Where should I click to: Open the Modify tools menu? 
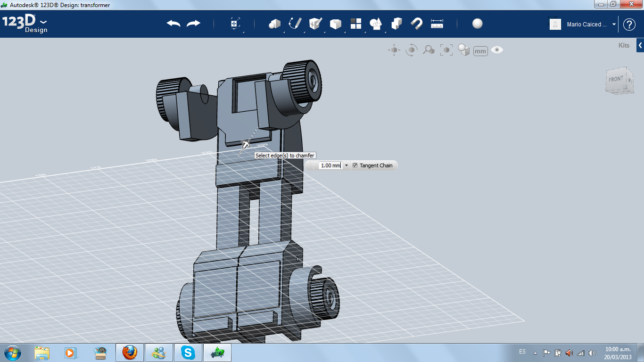(335, 24)
